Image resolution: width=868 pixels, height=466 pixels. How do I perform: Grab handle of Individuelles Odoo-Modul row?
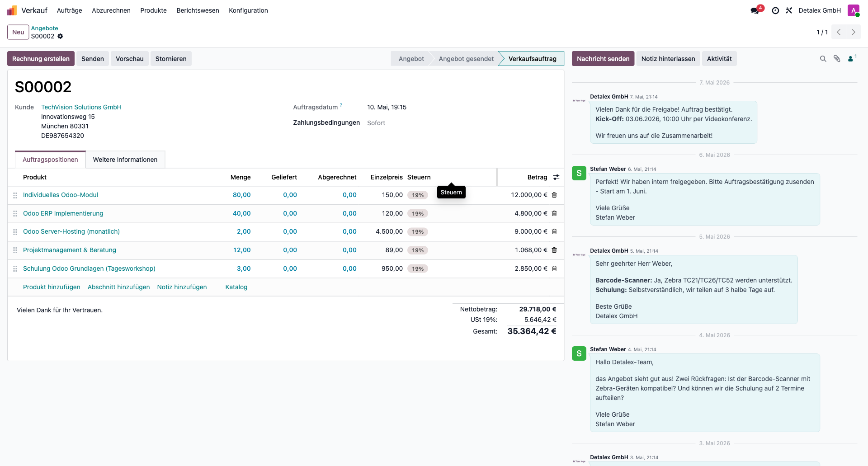(15, 195)
